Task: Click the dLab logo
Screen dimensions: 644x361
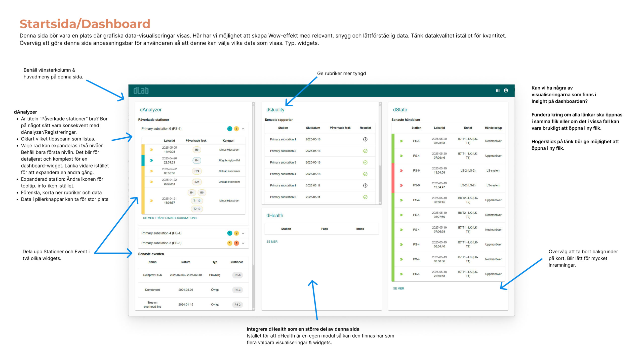Action: (141, 91)
